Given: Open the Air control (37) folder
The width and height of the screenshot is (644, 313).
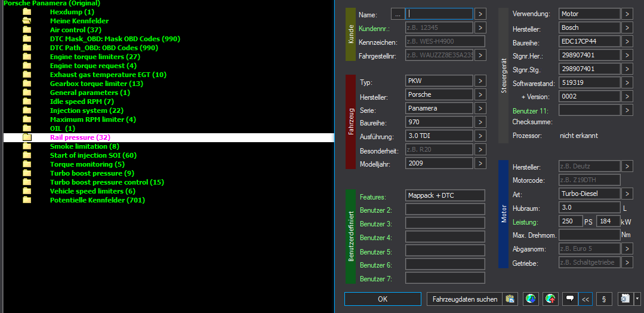Looking at the screenshot, I should tap(76, 30).
